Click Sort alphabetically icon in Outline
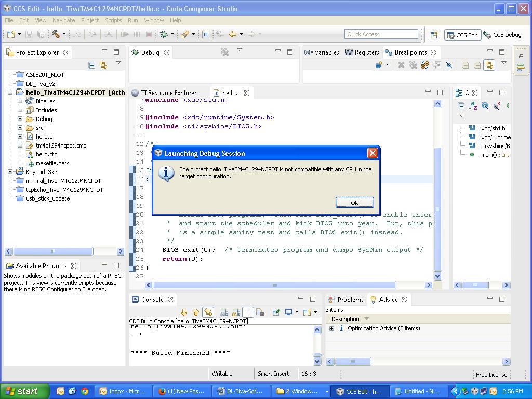Viewport: 532px width, 399px height. tap(473, 105)
